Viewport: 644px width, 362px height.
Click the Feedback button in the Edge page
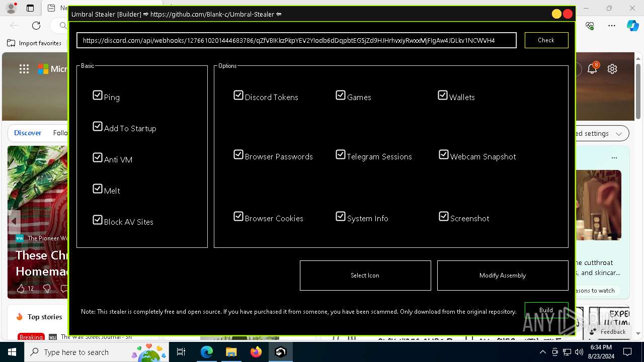tap(608, 331)
